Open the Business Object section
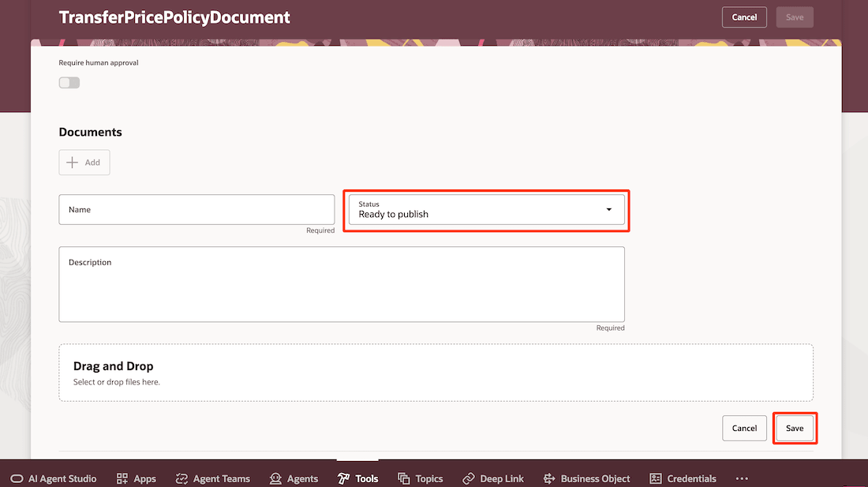Image resolution: width=868 pixels, height=487 pixels. (586, 478)
